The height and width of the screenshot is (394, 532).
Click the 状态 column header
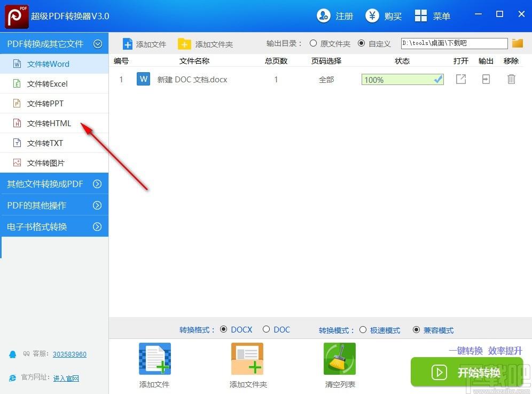click(402, 61)
